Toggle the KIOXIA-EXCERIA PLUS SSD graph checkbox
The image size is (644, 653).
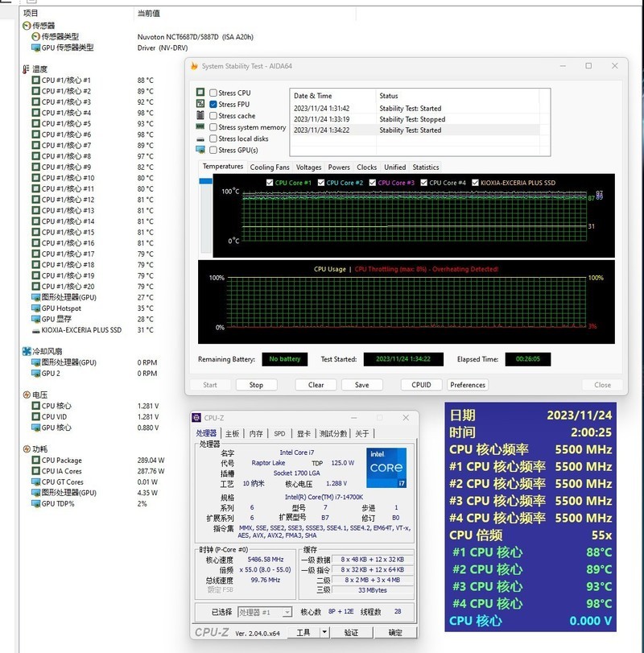(x=476, y=183)
